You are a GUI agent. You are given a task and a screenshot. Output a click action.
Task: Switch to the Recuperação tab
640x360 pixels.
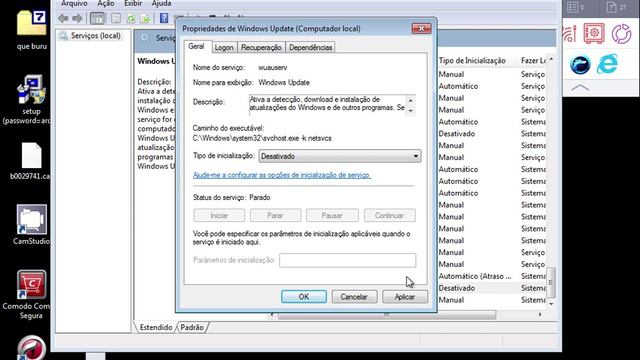click(261, 47)
